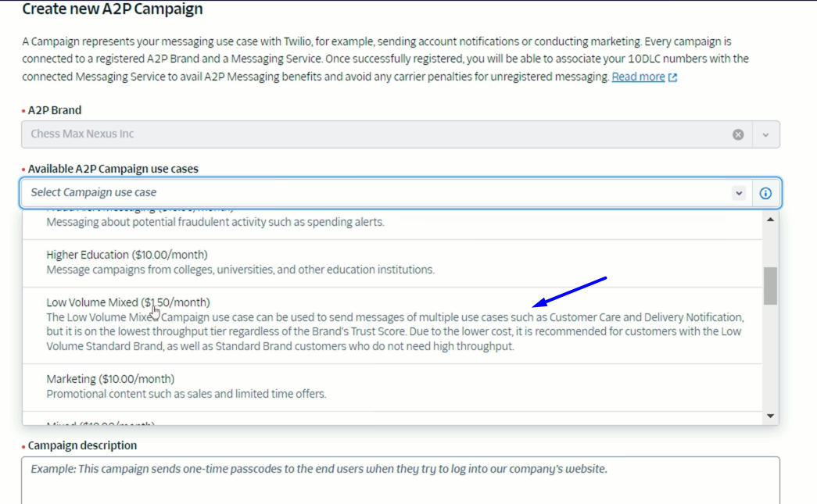
Task: Open the Read more link
Action: click(x=638, y=77)
